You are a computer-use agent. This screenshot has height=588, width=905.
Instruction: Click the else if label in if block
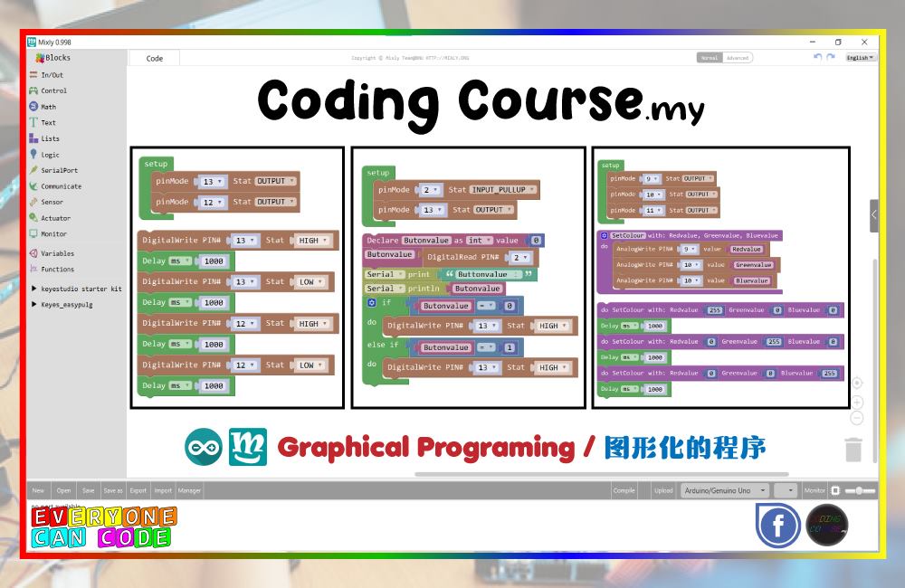(x=383, y=345)
